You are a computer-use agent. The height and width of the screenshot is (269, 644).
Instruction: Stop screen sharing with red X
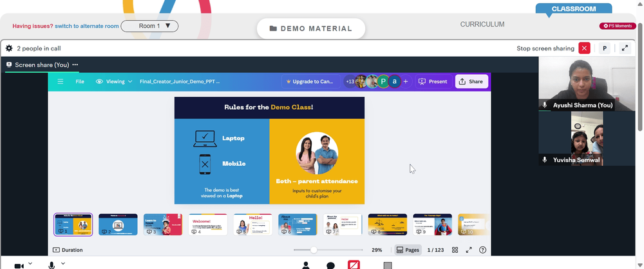pos(584,48)
